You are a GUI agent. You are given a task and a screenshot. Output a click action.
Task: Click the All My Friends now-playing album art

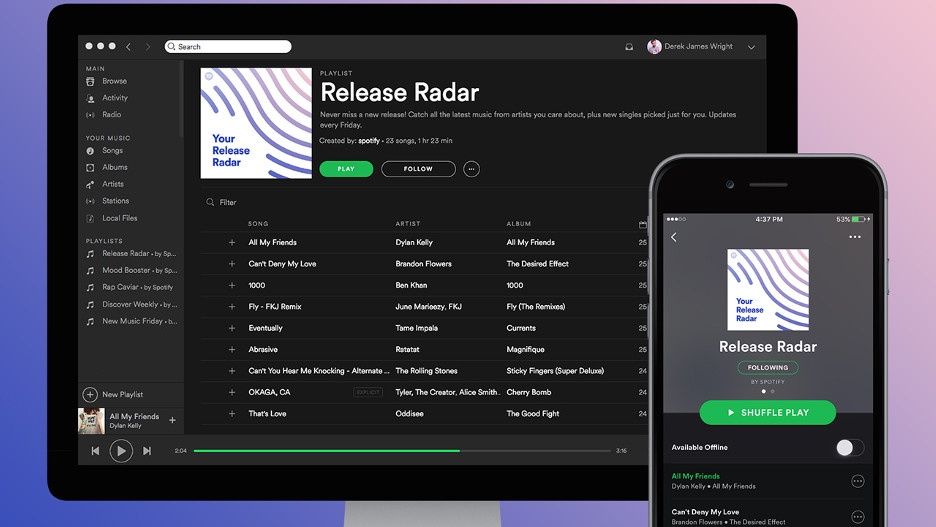tap(91, 421)
